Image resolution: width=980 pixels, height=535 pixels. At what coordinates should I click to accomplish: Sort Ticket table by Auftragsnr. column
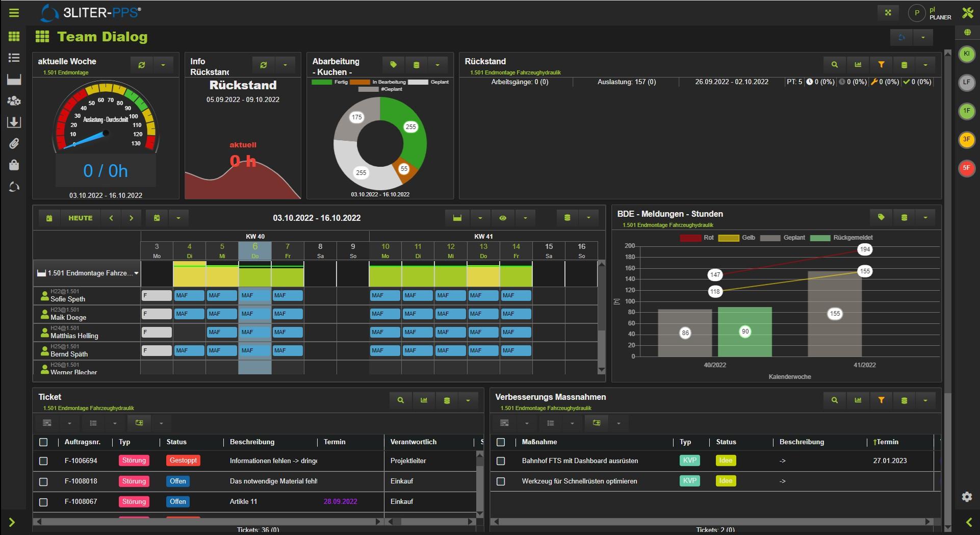(82, 442)
